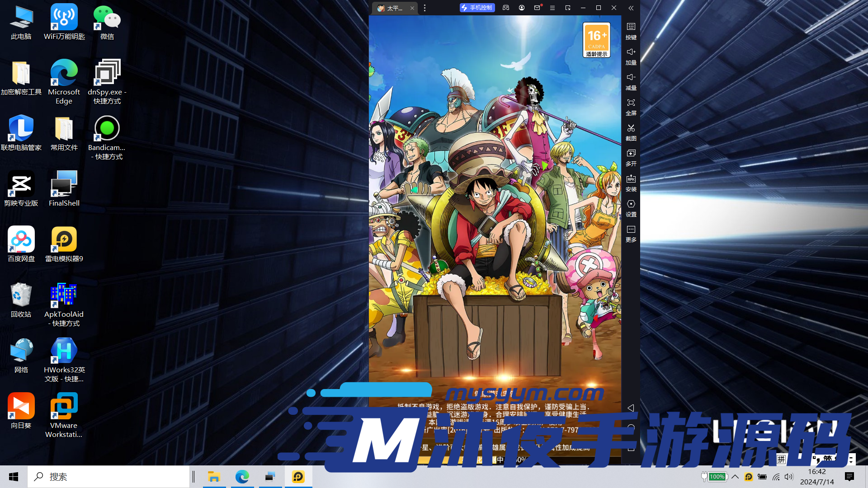
Task: Click the 安装 APK install icon
Action: 631,183
